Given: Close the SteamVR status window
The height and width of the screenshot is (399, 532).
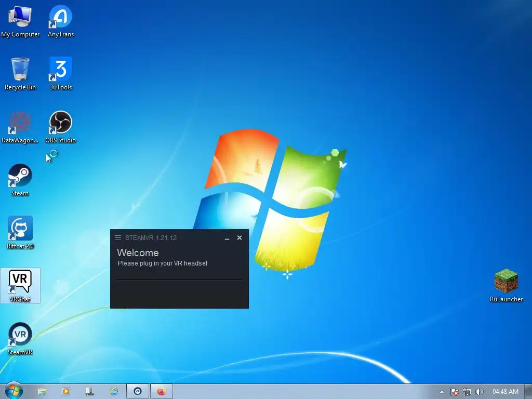Looking at the screenshot, I should (x=240, y=237).
